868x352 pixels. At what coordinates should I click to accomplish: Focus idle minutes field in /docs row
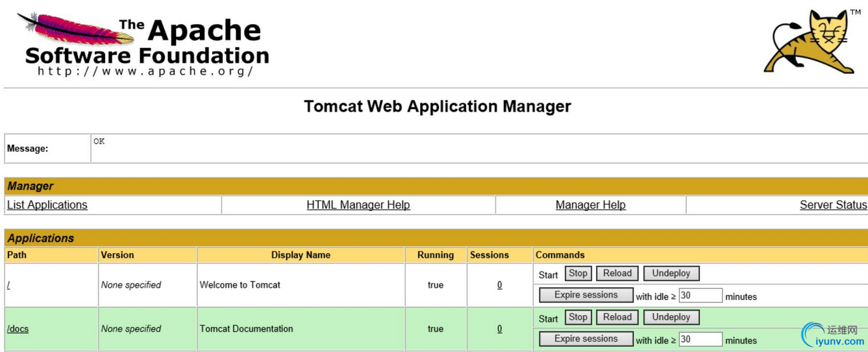701,340
